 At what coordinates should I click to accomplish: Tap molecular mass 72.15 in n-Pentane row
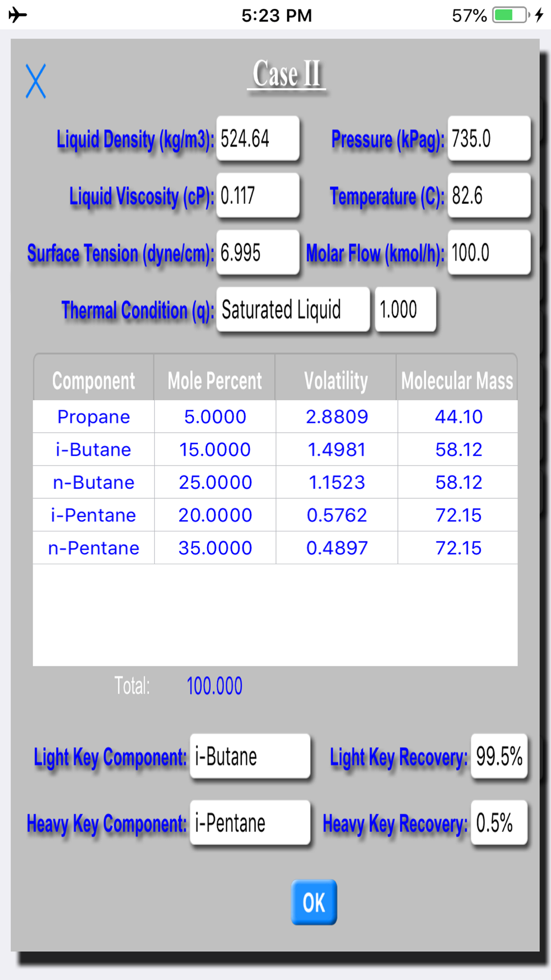click(x=458, y=548)
